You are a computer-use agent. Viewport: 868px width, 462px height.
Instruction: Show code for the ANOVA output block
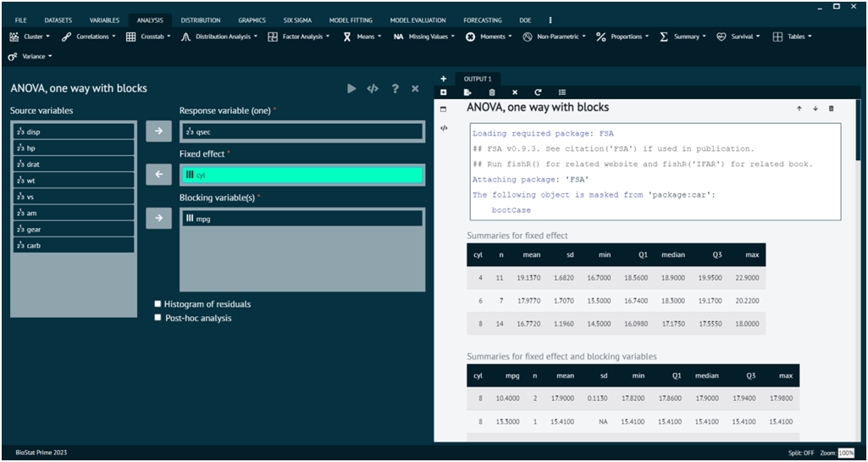444,128
